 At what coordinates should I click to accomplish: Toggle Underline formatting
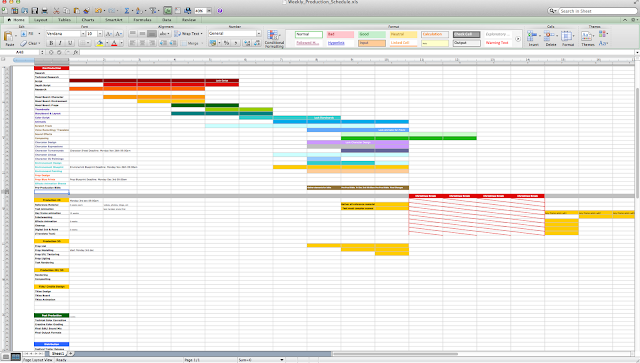(70, 43)
